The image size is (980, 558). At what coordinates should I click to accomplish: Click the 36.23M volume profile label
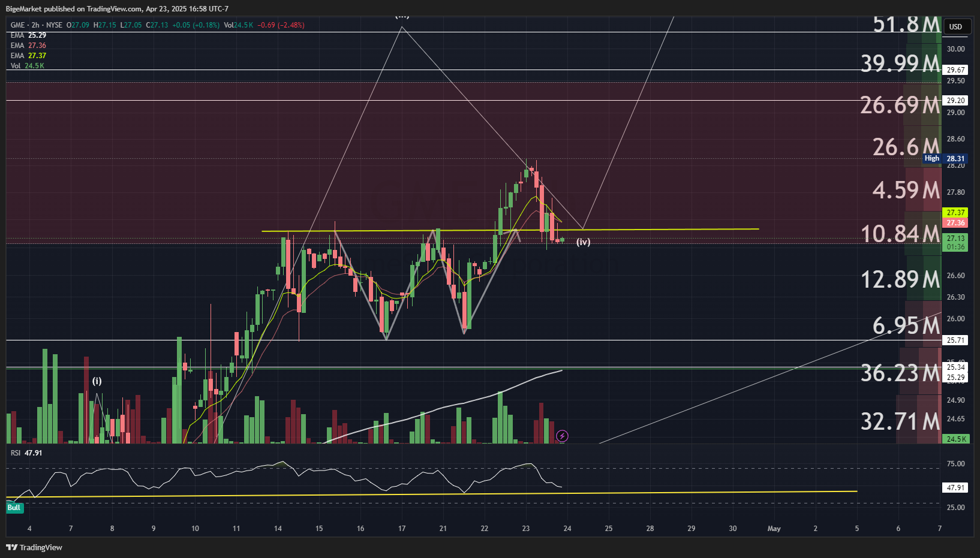point(900,373)
